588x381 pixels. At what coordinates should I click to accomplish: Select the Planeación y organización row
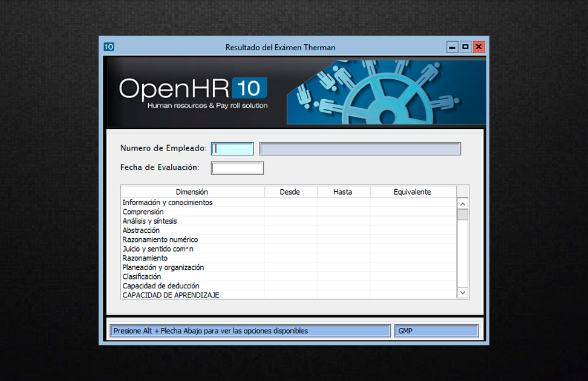click(163, 267)
